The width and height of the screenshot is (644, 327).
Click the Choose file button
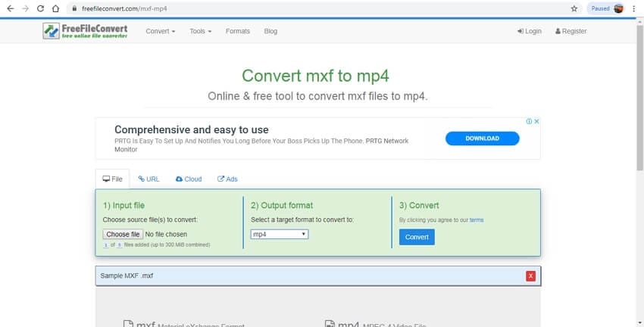click(123, 235)
